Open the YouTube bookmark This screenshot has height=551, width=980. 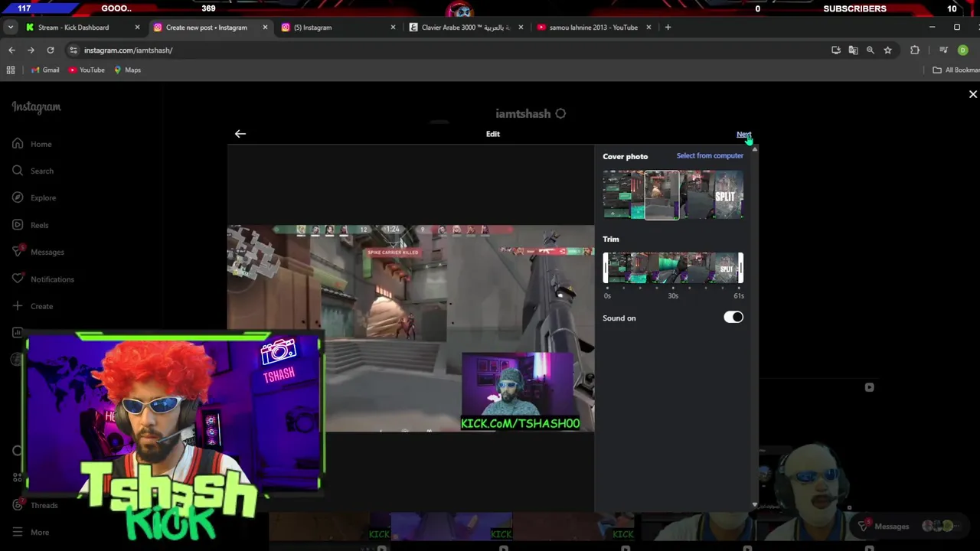87,70
